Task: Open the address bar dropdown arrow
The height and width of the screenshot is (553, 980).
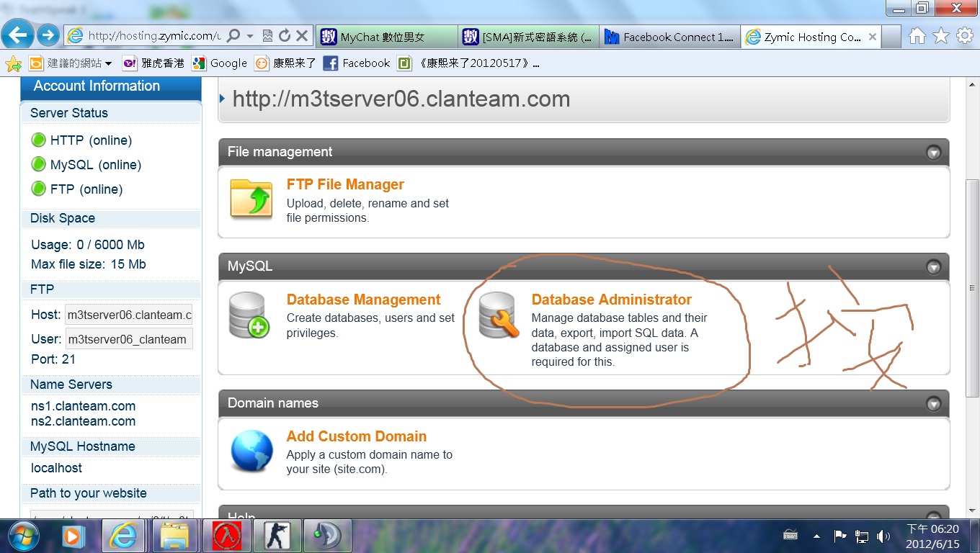Action: 250,35
